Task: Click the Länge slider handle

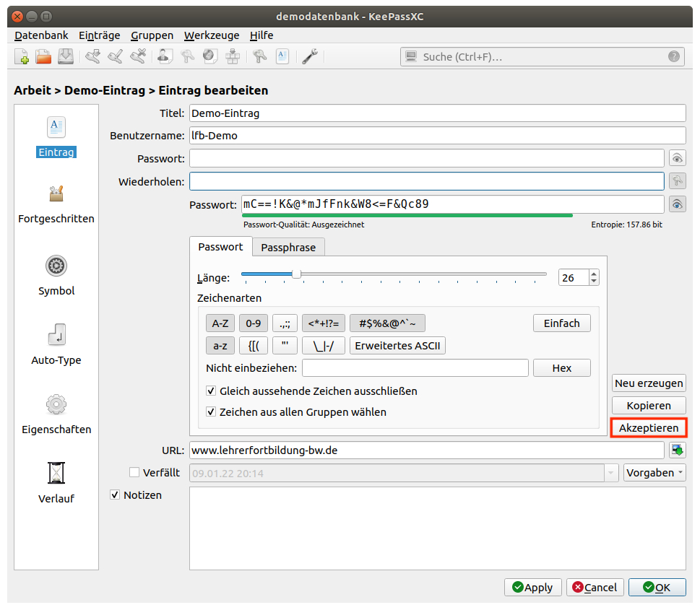Action: point(296,274)
